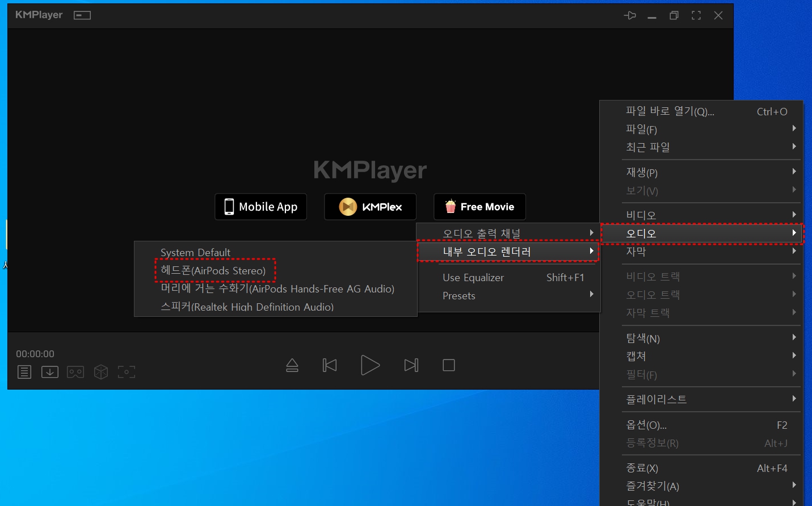
Task: Open the Mobile App button
Action: 260,207
